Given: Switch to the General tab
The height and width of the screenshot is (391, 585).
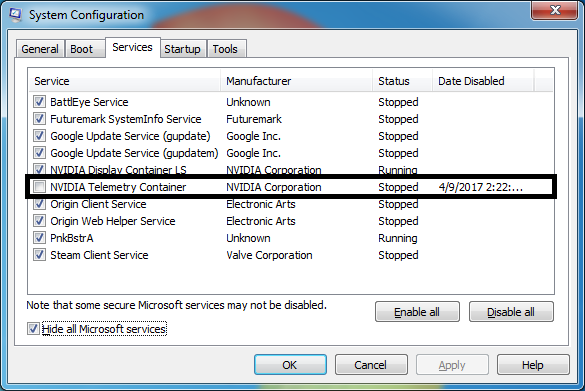Looking at the screenshot, I should coord(40,49).
